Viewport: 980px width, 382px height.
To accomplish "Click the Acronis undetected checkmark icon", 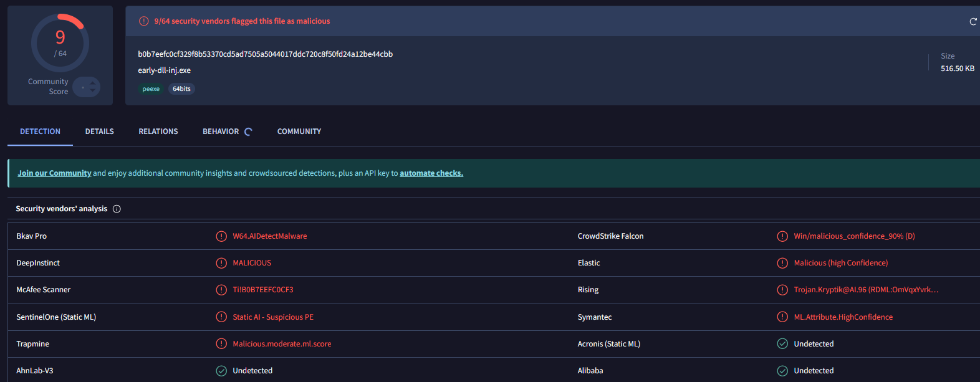I will pyautogui.click(x=782, y=343).
